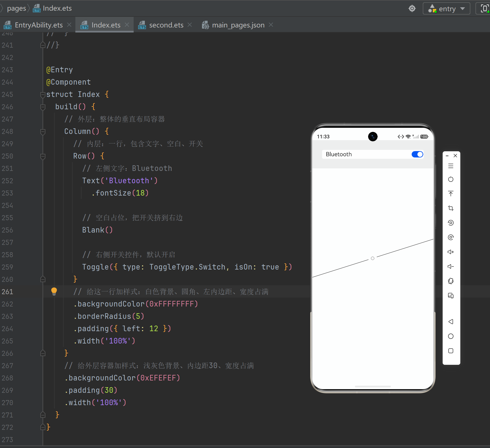Click the fold end marker at line 271
This screenshot has height=448, width=490.
[x=43, y=415]
